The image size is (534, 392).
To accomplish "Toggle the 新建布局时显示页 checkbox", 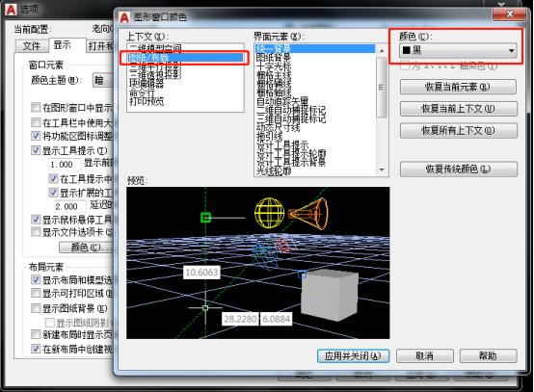I will coord(36,334).
